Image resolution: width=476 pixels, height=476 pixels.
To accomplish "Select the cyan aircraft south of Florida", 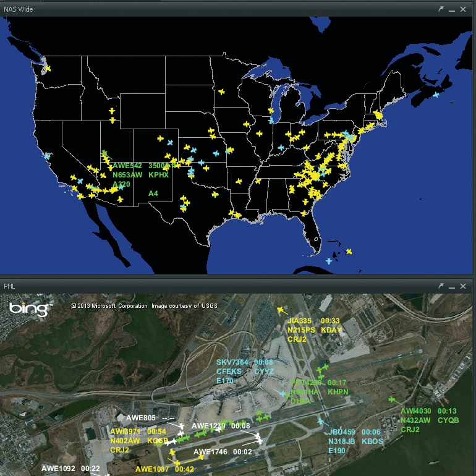I will pos(329,261).
